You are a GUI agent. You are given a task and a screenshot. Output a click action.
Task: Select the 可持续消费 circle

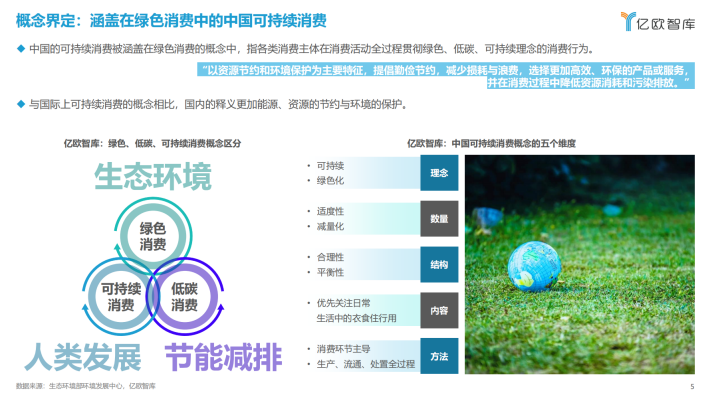click(x=121, y=297)
